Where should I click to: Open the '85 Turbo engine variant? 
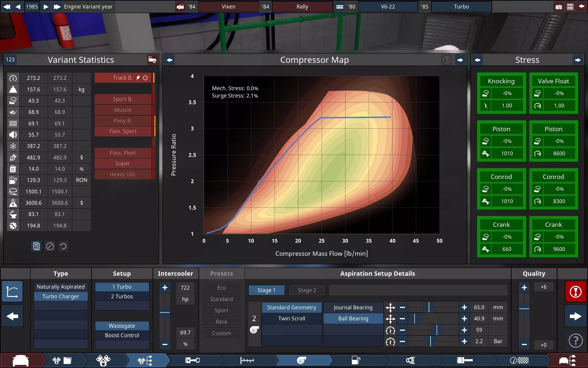tap(461, 7)
